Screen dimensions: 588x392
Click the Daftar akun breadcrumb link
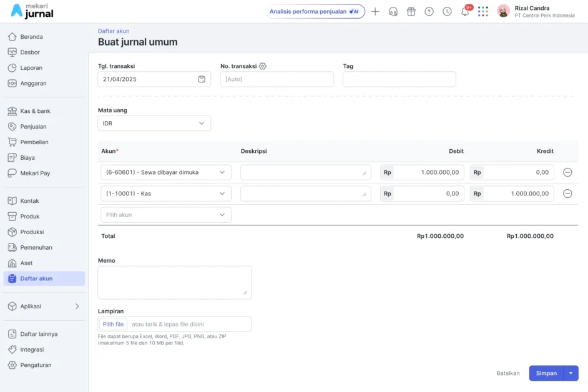[114, 31]
